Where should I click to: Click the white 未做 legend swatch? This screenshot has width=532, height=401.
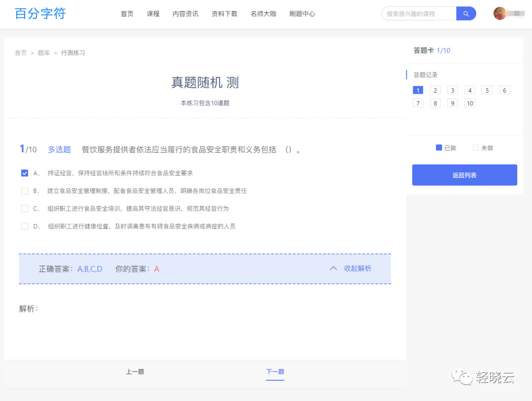476,148
